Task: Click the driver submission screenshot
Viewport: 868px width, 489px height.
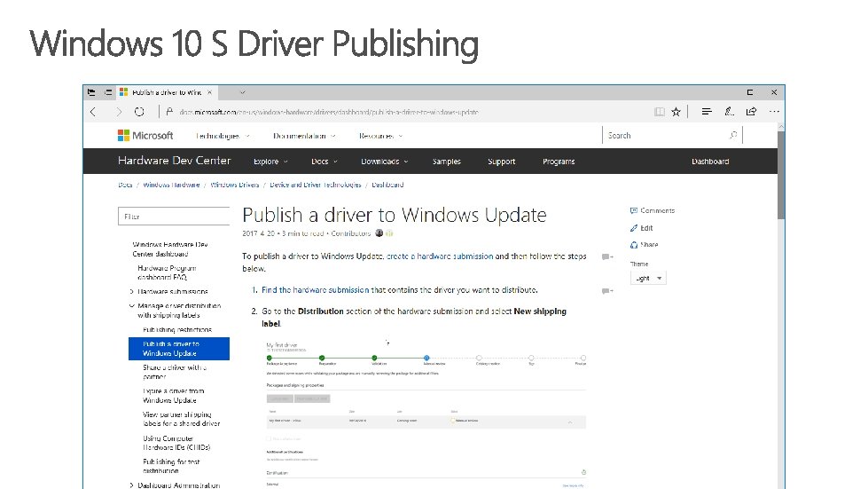Action: 426,414
